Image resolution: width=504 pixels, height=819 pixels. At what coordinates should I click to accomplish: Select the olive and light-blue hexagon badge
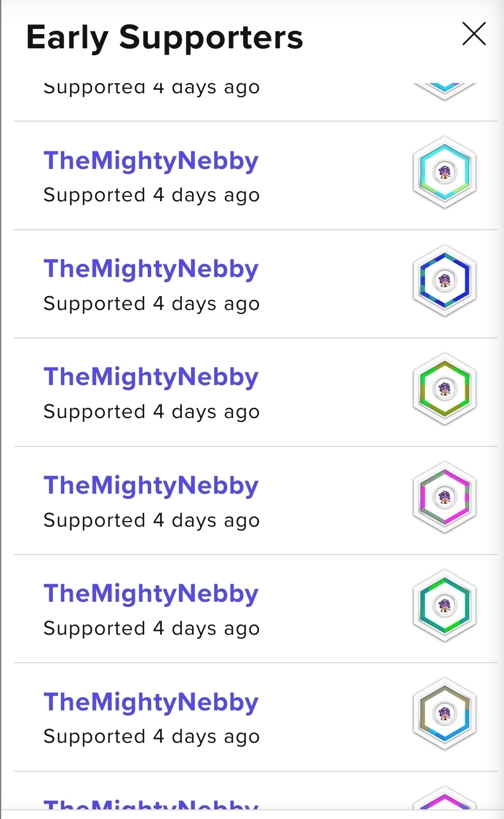(444, 713)
